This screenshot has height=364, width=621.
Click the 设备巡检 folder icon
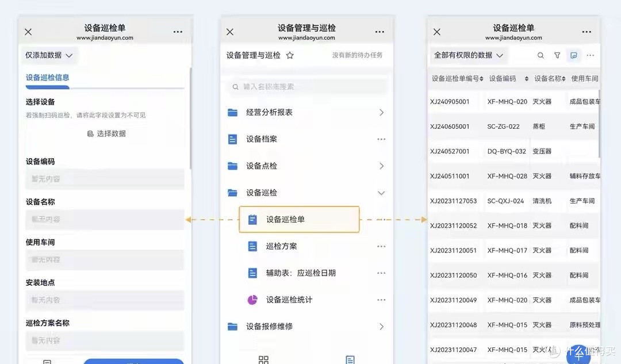coord(232,193)
